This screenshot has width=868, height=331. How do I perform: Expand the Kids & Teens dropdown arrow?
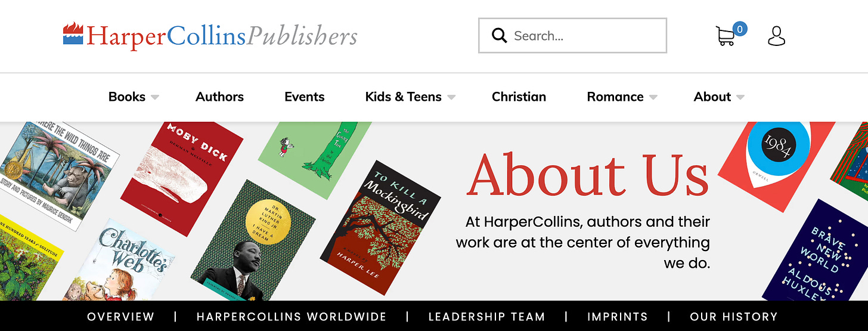point(451,97)
